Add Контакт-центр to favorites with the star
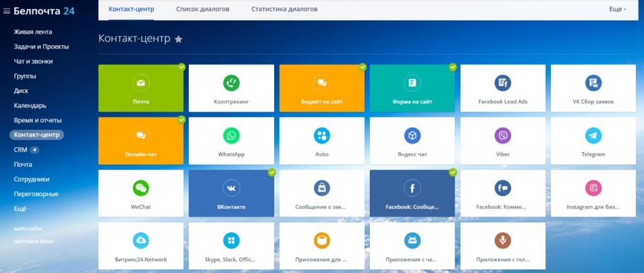This screenshot has width=644, height=273. [x=178, y=39]
